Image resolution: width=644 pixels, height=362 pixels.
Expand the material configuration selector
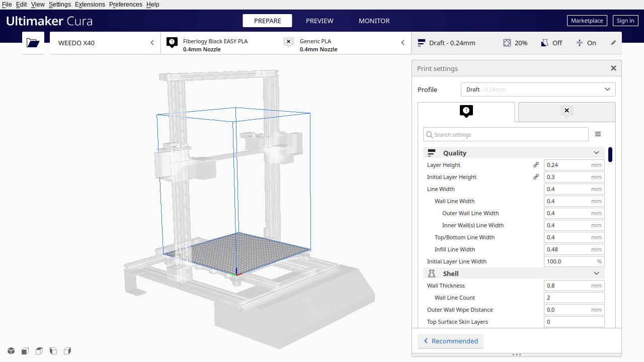click(x=286, y=43)
